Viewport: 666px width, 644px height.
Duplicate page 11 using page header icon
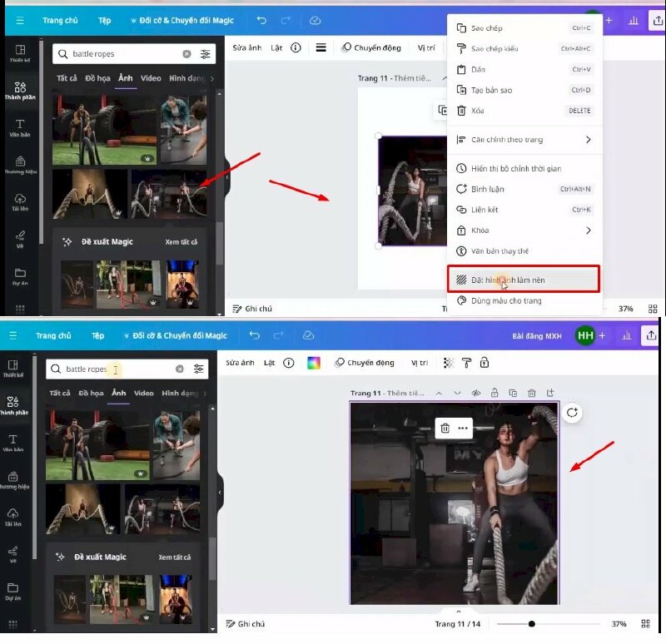tap(513, 393)
